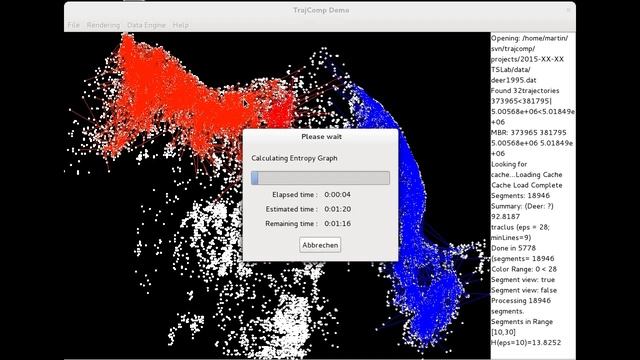This screenshot has height=360, width=640.
Task: Click the Estimated time value 0:01:20
Action: 338,209
